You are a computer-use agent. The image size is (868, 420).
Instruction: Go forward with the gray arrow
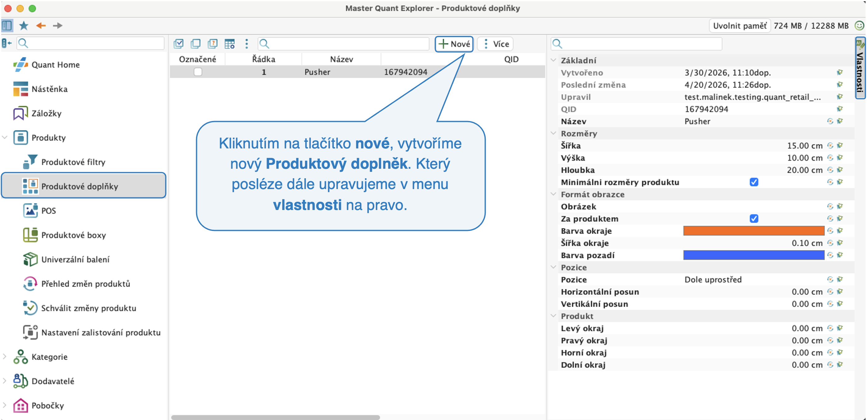(x=58, y=25)
